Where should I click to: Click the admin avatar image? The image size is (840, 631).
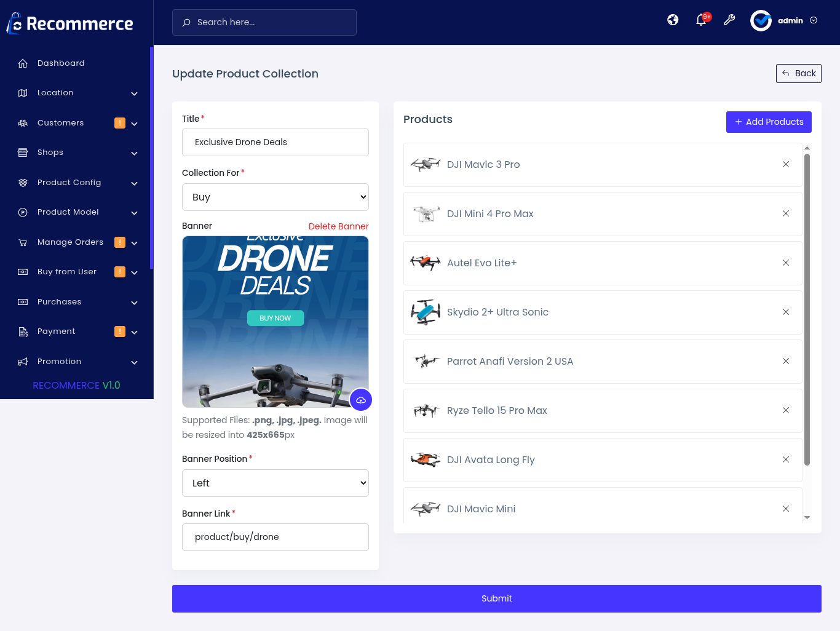[761, 20]
